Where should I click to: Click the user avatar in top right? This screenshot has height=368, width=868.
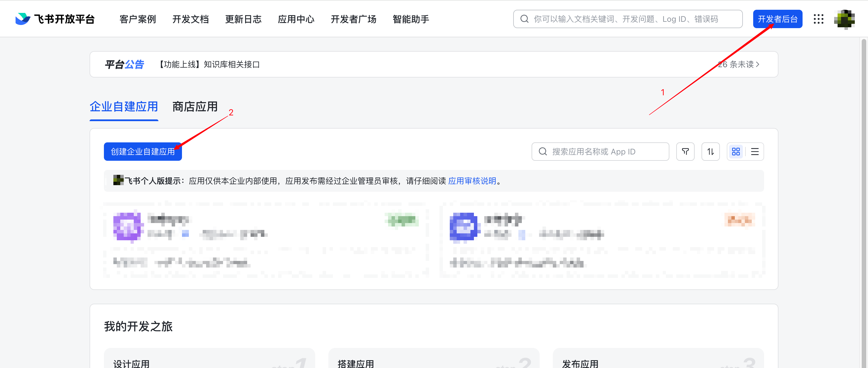[844, 19]
